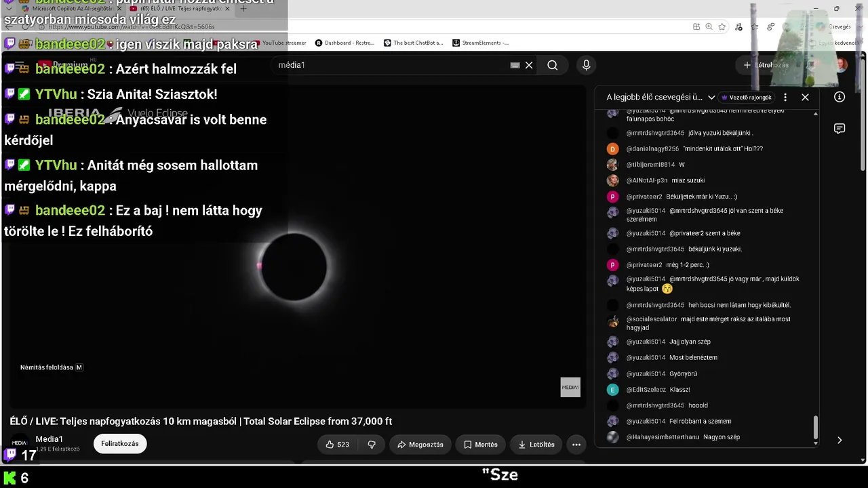Close the ÉLŐ / LIVE browser tab
Image resolution: width=868 pixels, height=488 pixels.
click(x=228, y=9)
